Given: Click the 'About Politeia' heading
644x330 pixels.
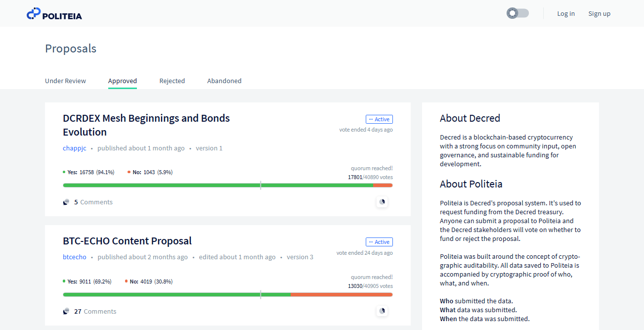Looking at the screenshot, I should [471, 184].
